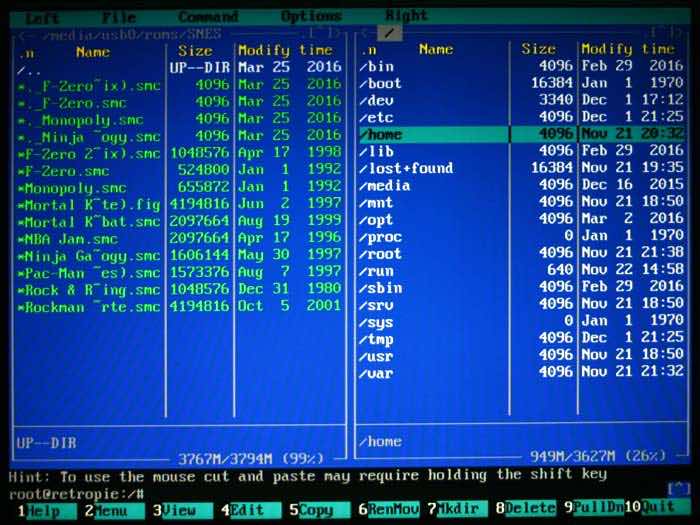Select the NBA Jam.smc file

(x=179, y=238)
